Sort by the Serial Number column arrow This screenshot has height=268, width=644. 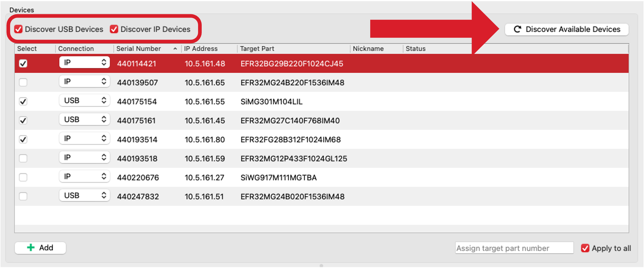click(175, 49)
